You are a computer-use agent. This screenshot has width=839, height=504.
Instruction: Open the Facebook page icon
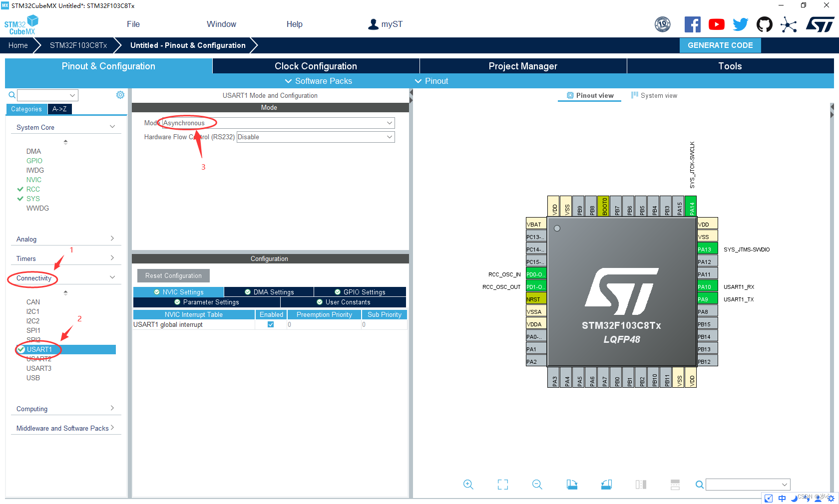tap(692, 24)
